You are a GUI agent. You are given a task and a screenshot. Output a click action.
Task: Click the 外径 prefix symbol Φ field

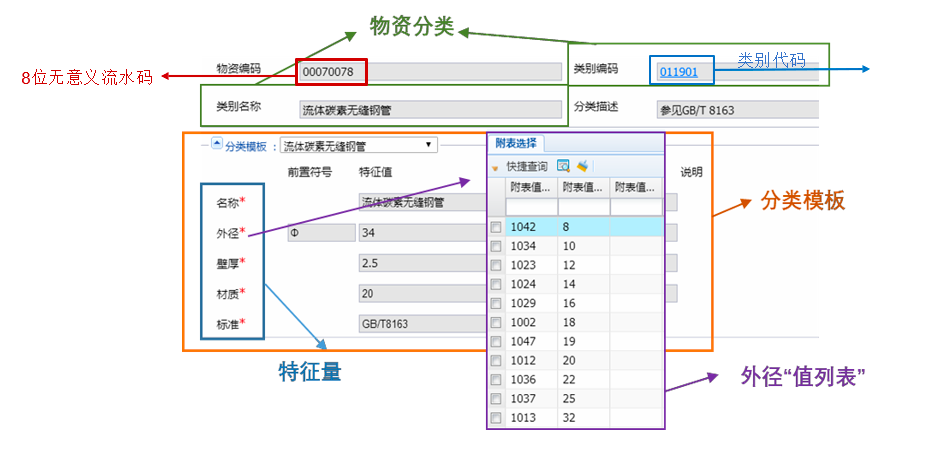320,233
